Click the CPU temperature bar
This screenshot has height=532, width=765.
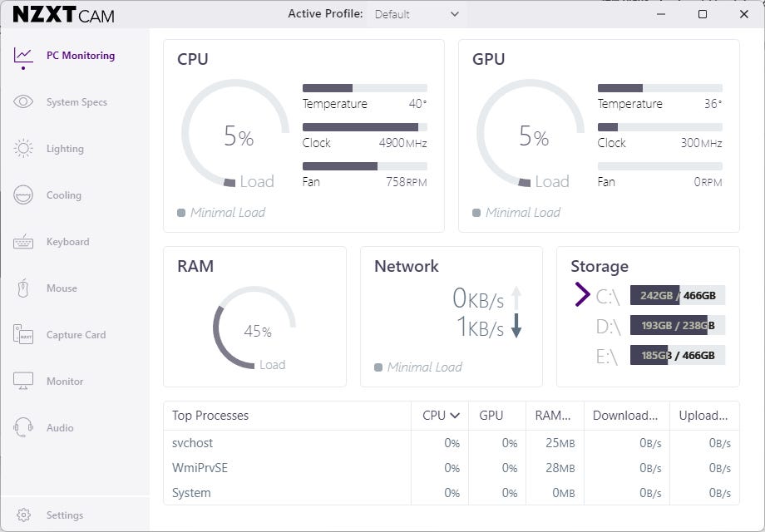click(x=365, y=88)
